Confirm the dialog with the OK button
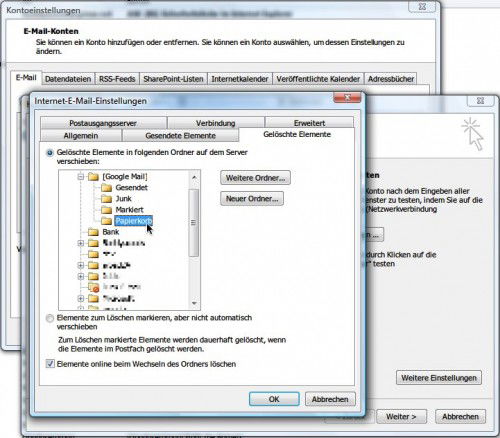The width and height of the screenshot is (500, 438). coord(274,399)
